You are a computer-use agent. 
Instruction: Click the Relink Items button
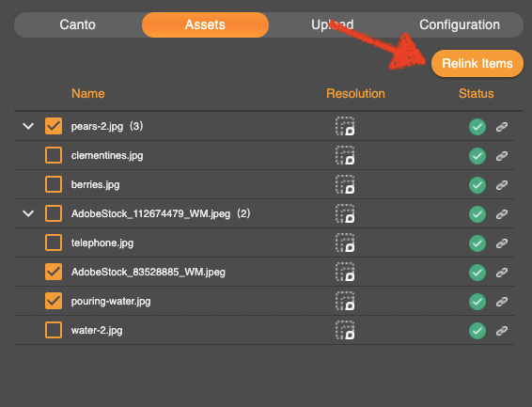click(x=477, y=63)
